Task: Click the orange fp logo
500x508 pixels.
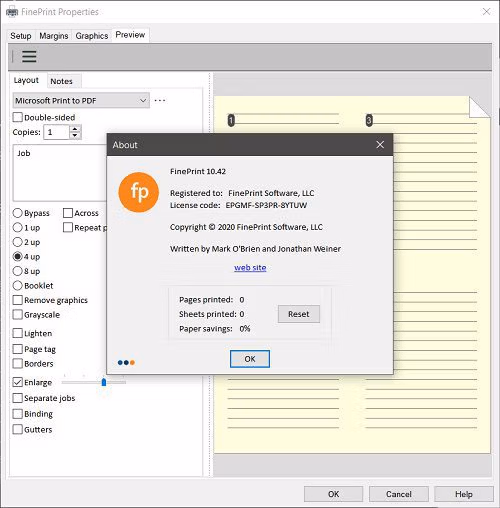Action: [x=139, y=192]
